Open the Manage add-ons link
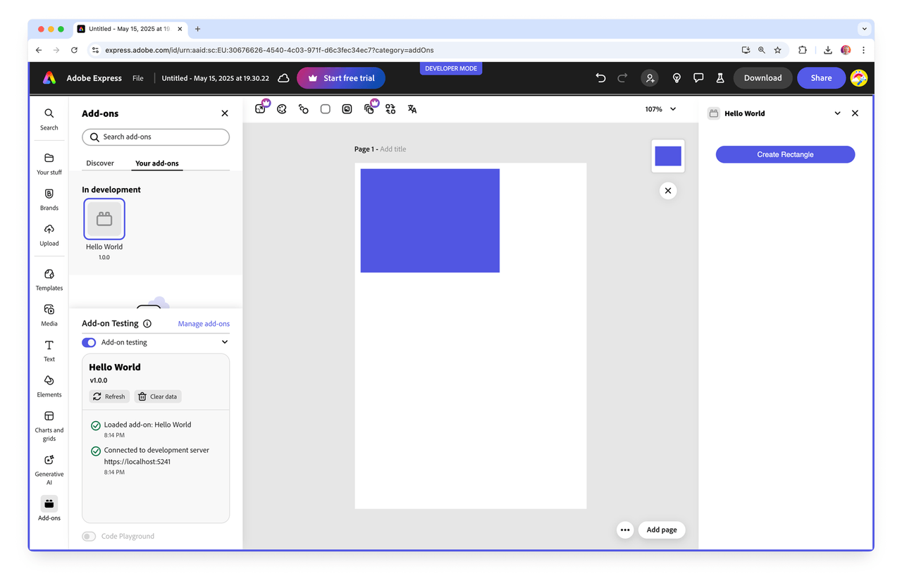The image size is (902, 588). (x=204, y=324)
